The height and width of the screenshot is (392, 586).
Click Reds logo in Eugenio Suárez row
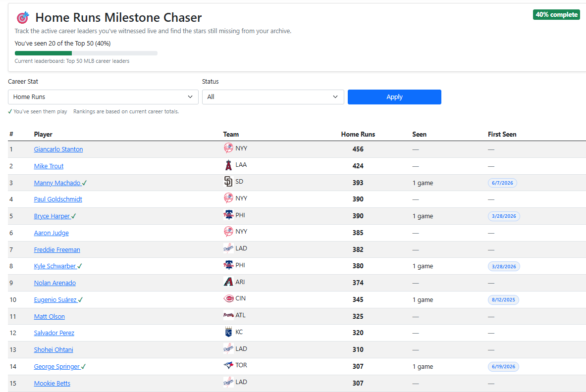(x=228, y=298)
